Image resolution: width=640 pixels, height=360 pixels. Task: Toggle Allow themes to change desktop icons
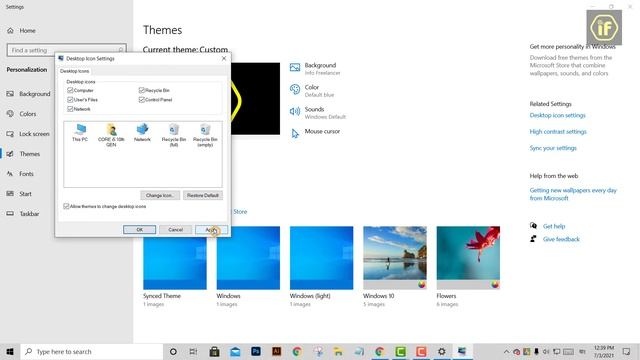[x=66, y=207]
